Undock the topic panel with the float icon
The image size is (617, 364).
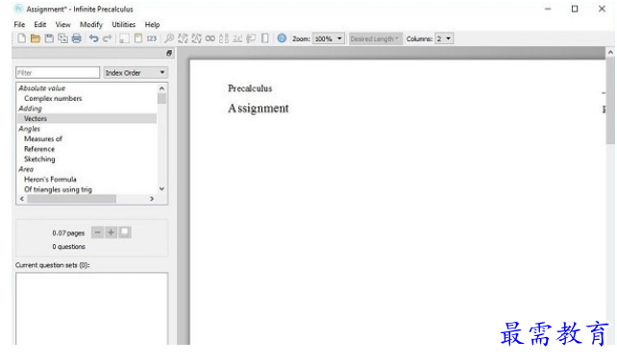(x=169, y=53)
